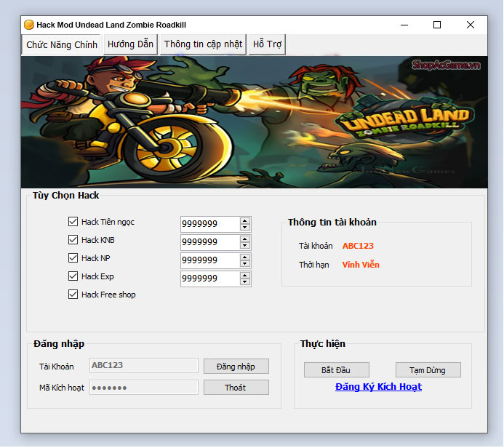Click the Tài Khoản input field

(144, 366)
